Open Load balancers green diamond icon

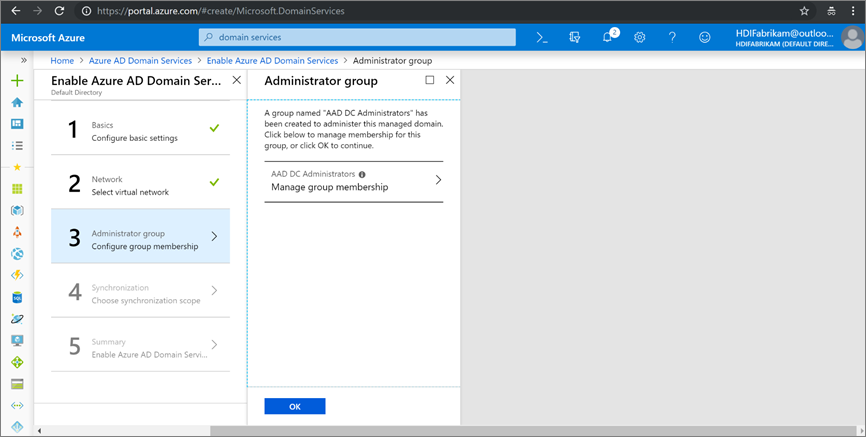17,362
